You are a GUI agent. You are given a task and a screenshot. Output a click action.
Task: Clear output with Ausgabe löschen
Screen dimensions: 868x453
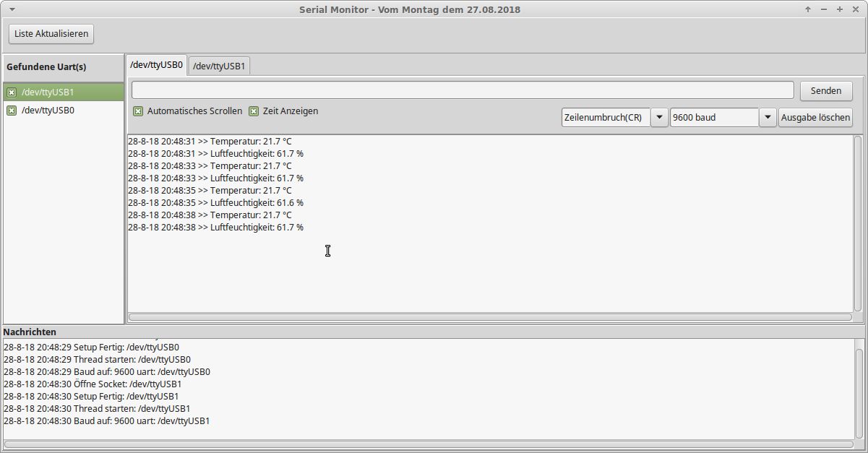[x=815, y=117]
